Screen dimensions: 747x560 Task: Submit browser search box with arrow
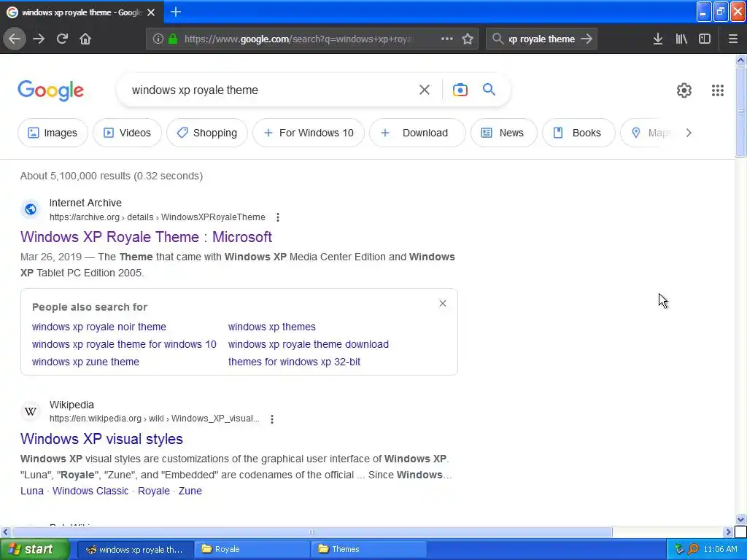point(587,39)
